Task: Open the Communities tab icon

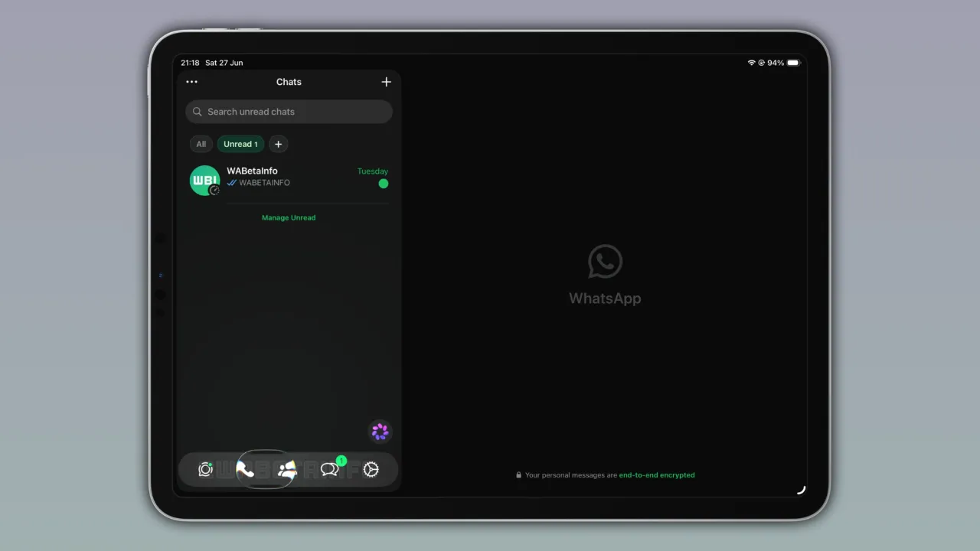Action: coord(287,470)
